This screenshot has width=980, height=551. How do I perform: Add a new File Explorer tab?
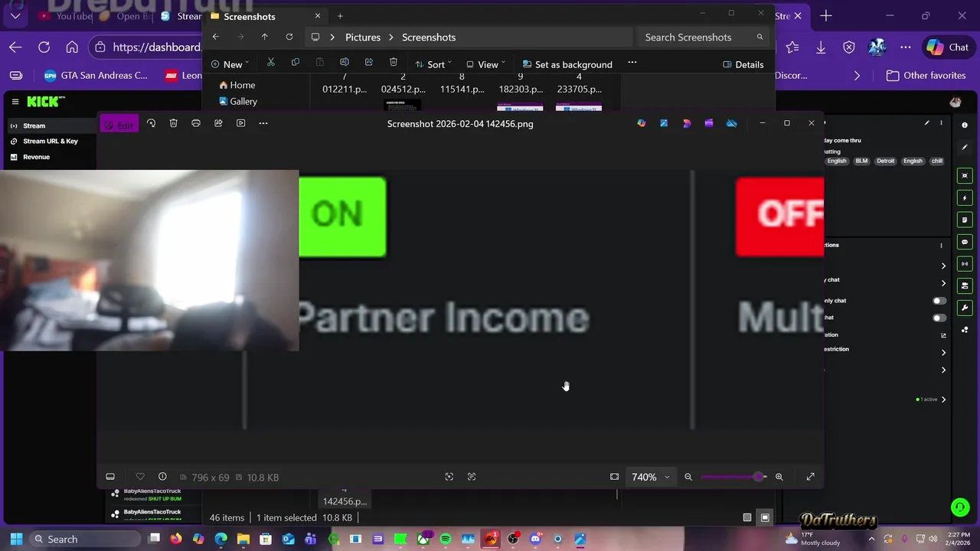point(340,16)
